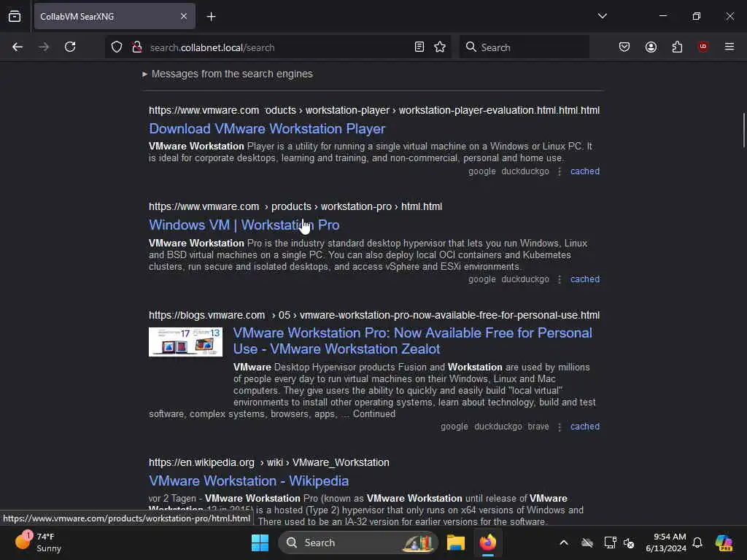The image size is (747, 560).
Task: Open clock showing 9:54 AM
Action: (666, 542)
